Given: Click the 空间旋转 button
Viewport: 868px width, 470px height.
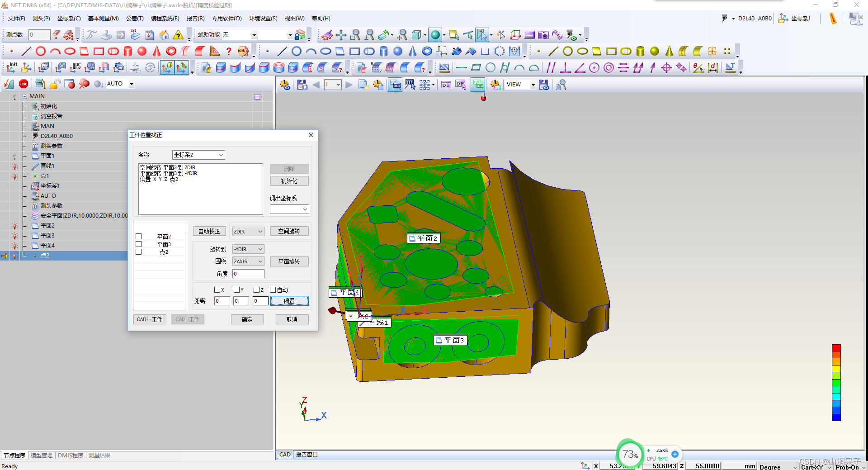Looking at the screenshot, I should 289,231.
